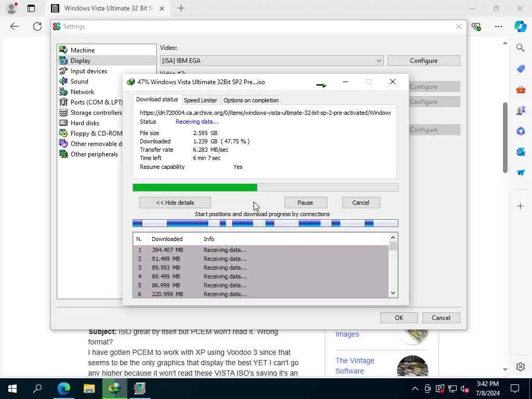Viewport: 532px width, 399px height.
Task: Click connections list scroll down arrow
Action: 393,293
